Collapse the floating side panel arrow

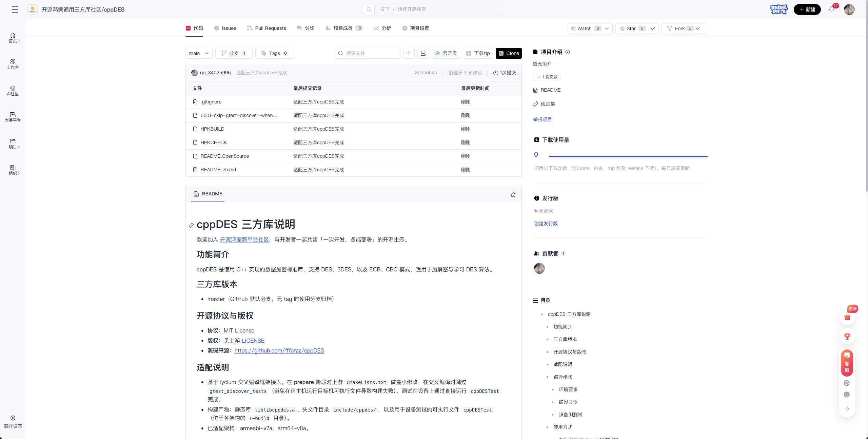click(x=847, y=409)
